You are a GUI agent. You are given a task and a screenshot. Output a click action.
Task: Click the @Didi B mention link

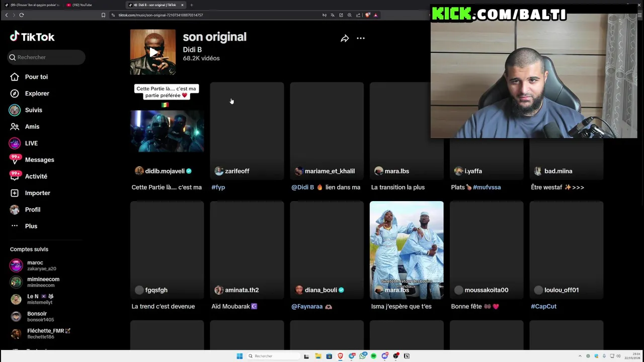pyautogui.click(x=302, y=187)
